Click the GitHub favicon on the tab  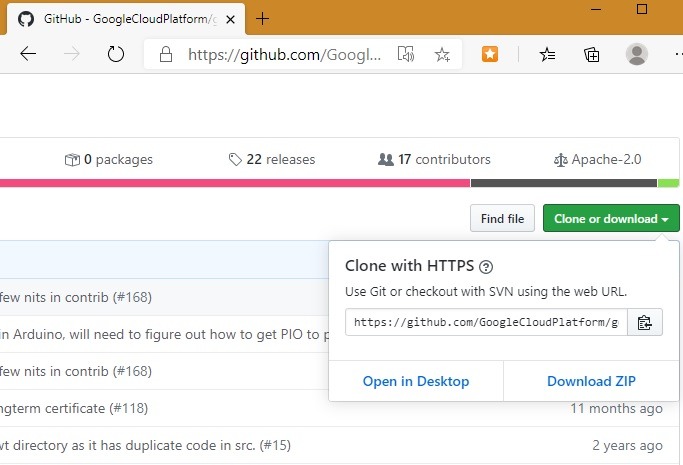pyautogui.click(x=26, y=19)
